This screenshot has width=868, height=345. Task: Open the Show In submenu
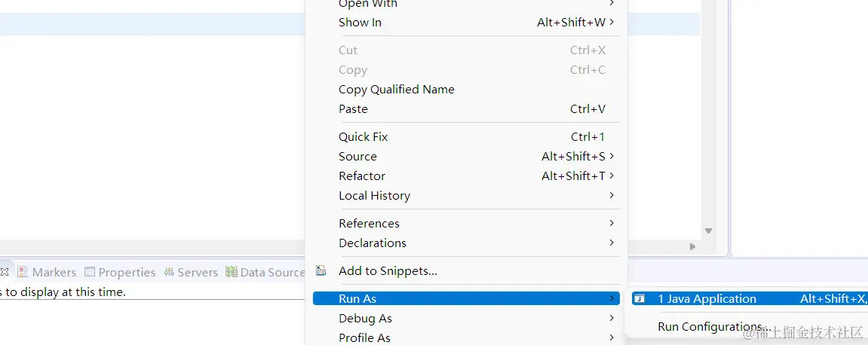coord(466,23)
